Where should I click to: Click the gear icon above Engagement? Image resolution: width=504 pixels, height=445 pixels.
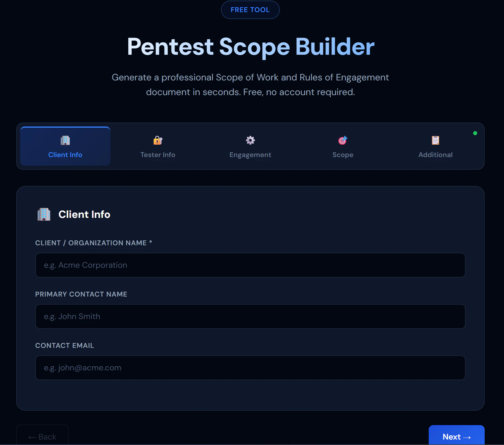click(250, 140)
